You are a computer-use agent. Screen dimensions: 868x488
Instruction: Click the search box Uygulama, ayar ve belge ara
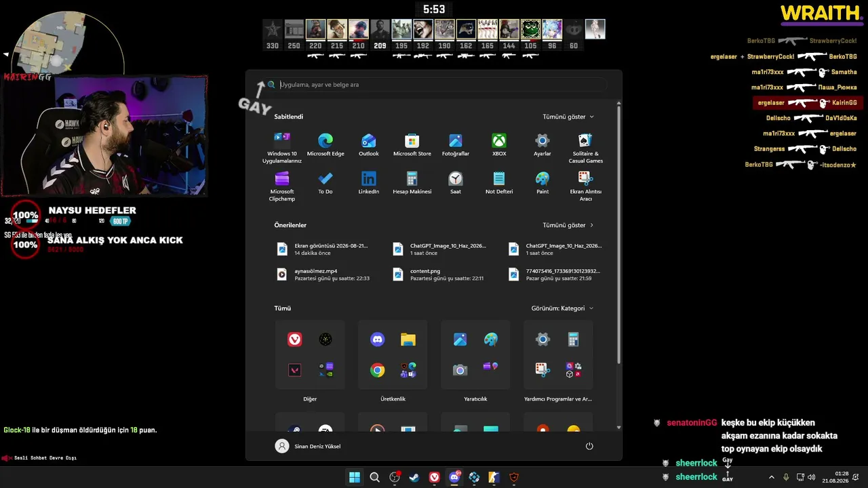(x=434, y=85)
